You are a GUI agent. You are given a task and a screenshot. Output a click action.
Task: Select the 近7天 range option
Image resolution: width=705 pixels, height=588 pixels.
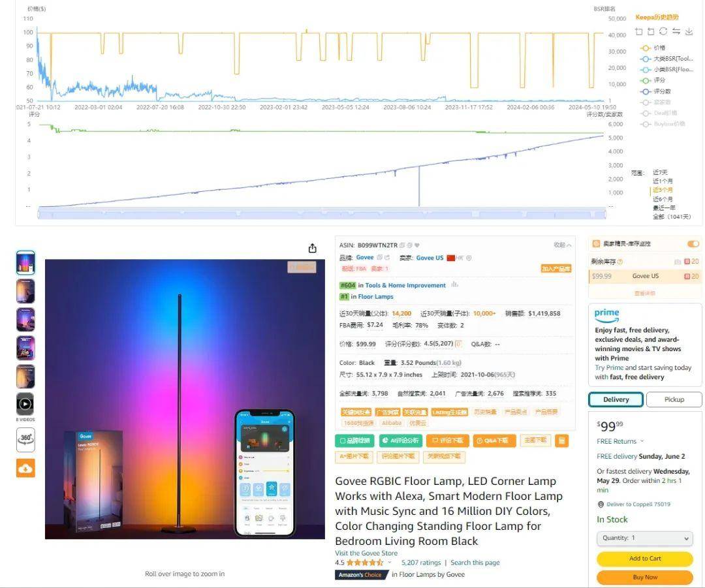coord(660,173)
